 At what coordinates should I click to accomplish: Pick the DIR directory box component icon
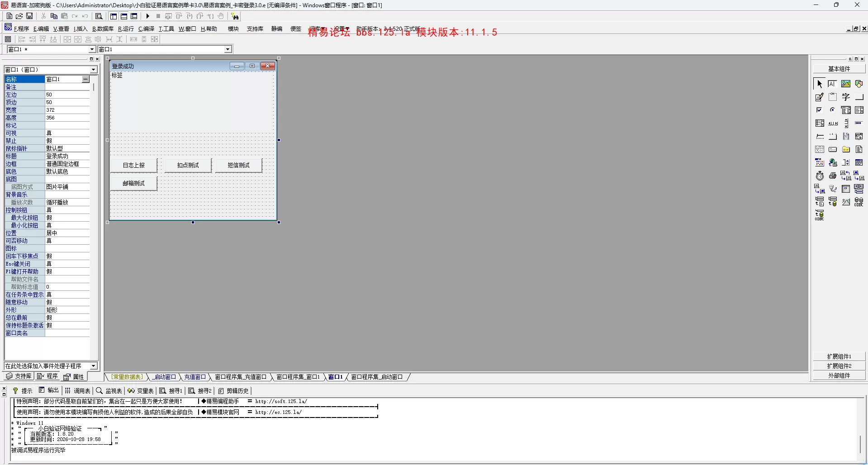[846, 149]
